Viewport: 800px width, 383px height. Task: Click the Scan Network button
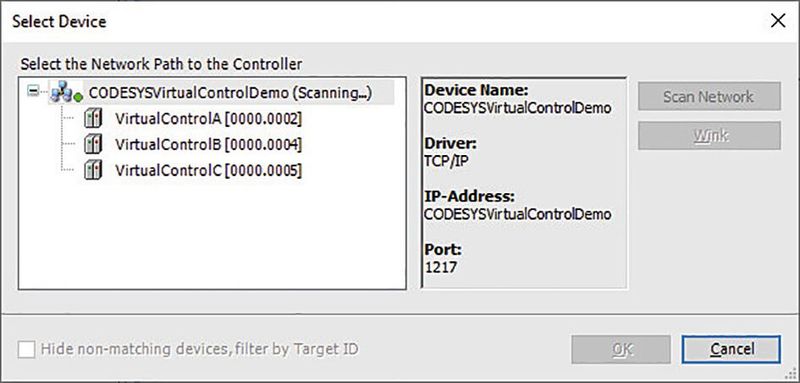pos(709,96)
